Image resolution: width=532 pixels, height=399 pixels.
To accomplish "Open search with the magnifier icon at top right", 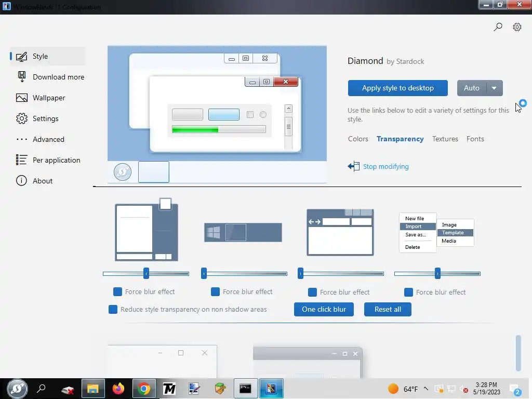I will (x=498, y=27).
